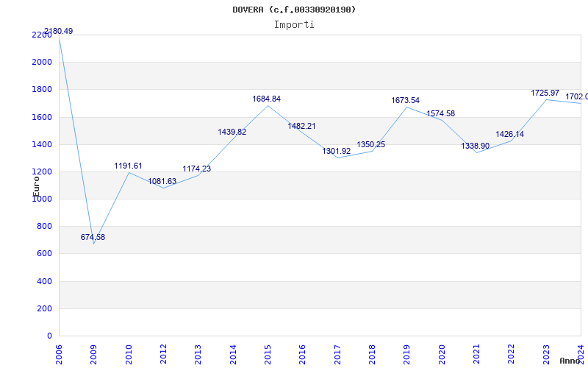588x368 pixels.
Task: Click the 1081.63 value label
Action: click(162, 181)
